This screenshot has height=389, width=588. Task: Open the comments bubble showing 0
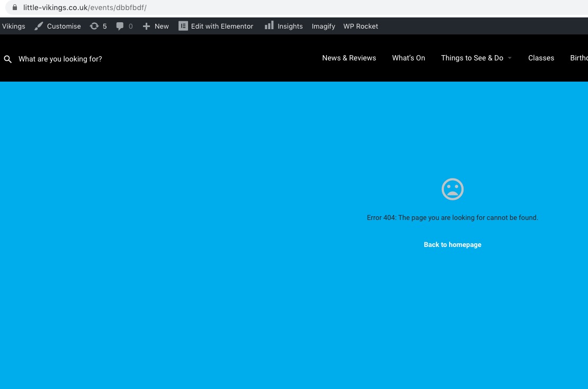(124, 26)
